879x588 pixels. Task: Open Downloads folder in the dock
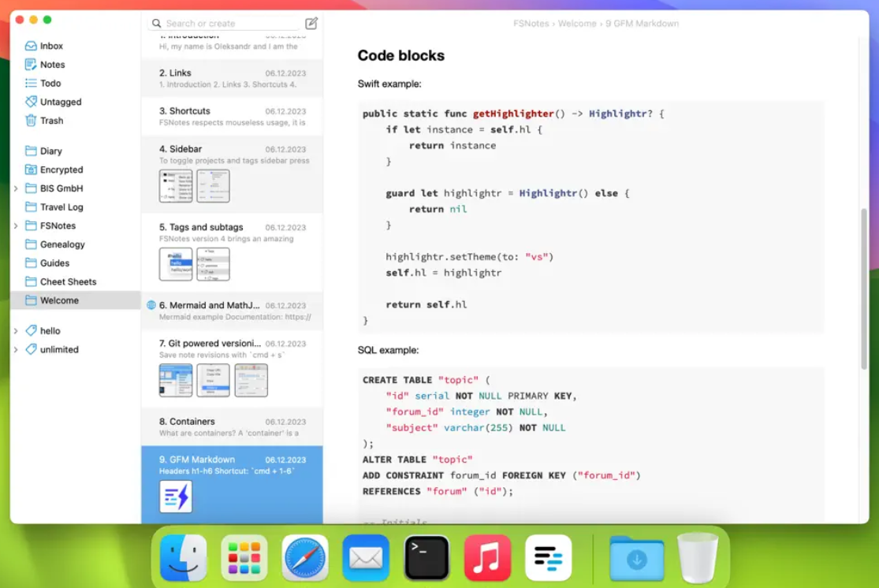(637, 559)
